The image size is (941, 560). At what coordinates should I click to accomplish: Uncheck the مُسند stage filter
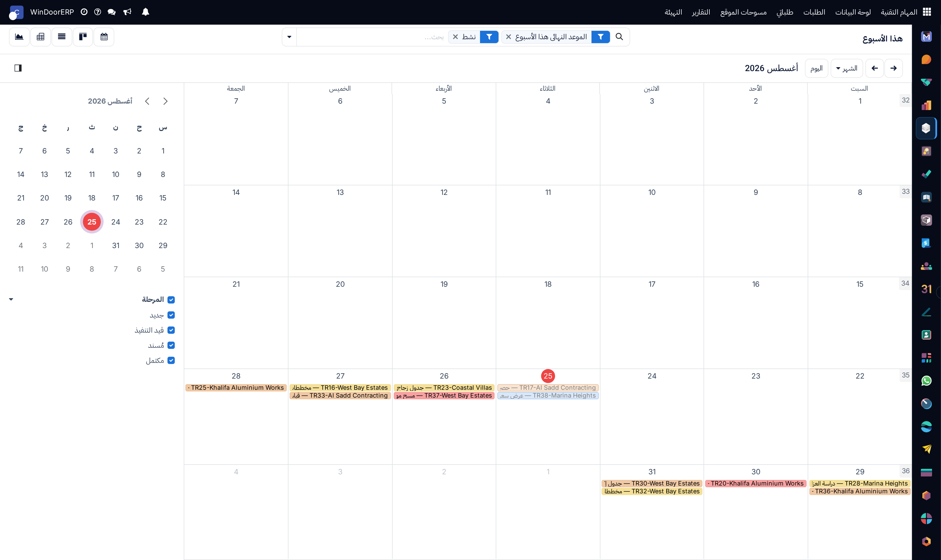[171, 345]
